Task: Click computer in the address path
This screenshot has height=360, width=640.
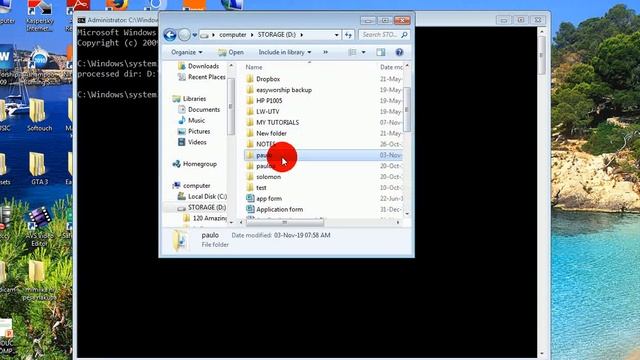Action: pos(233,35)
